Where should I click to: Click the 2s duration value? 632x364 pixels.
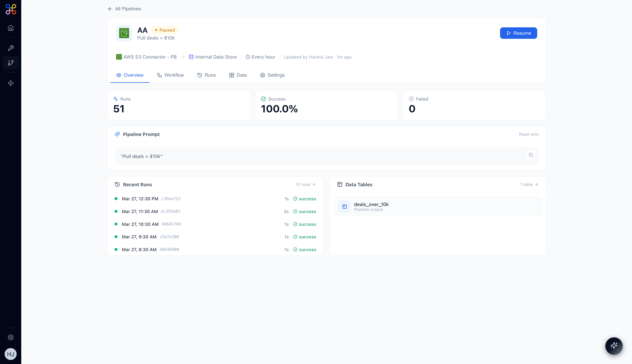pyautogui.click(x=286, y=212)
